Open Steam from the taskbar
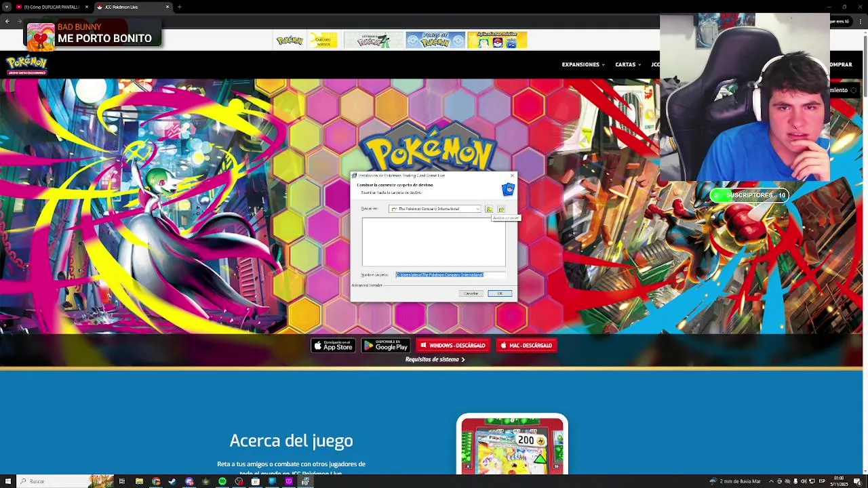The width and height of the screenshot is (868, 488). (x=172, y=481)
